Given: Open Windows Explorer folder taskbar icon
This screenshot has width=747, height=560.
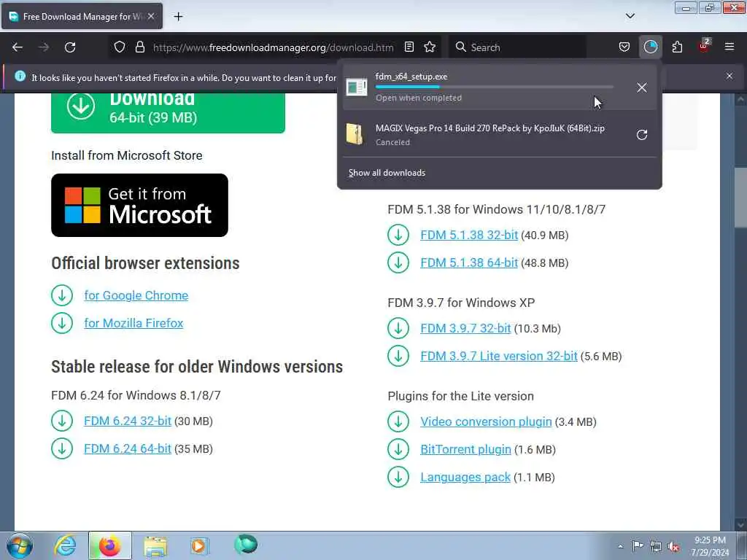Looking at the screenshot, I should pyautogui.click(x=155, y=545).
